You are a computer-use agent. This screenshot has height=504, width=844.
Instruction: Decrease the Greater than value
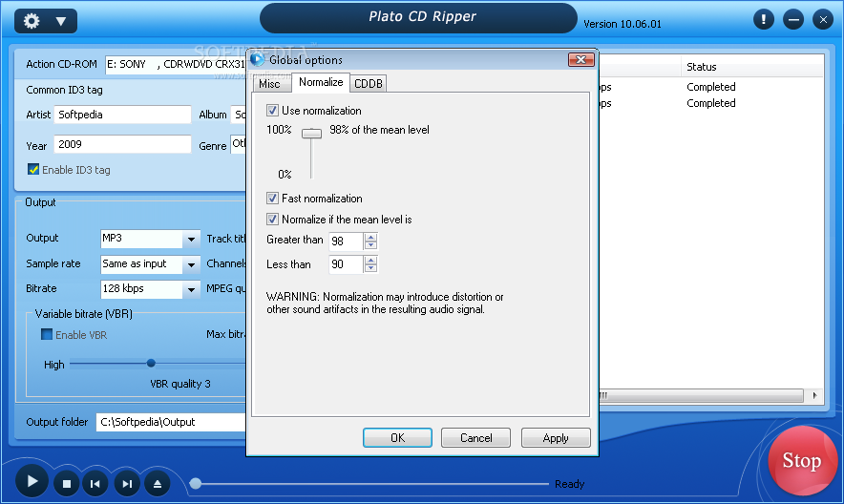click(x=370, y=245)
